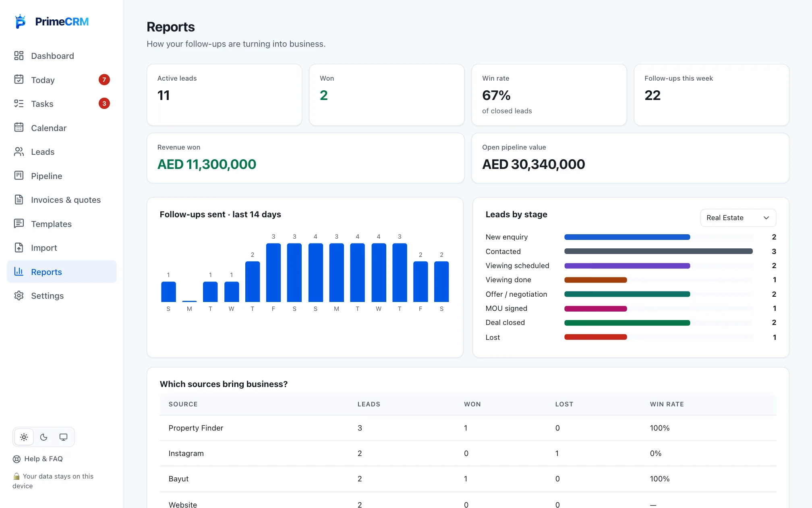
Task: Click the Revenue won AED 11,300,000 value
Action: click(x=207, y=164)
